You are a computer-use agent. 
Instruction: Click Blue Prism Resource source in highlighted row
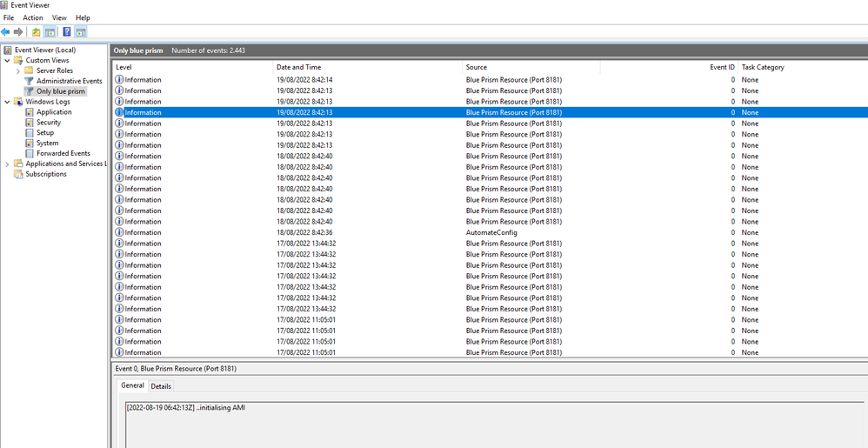pos(514,112)
